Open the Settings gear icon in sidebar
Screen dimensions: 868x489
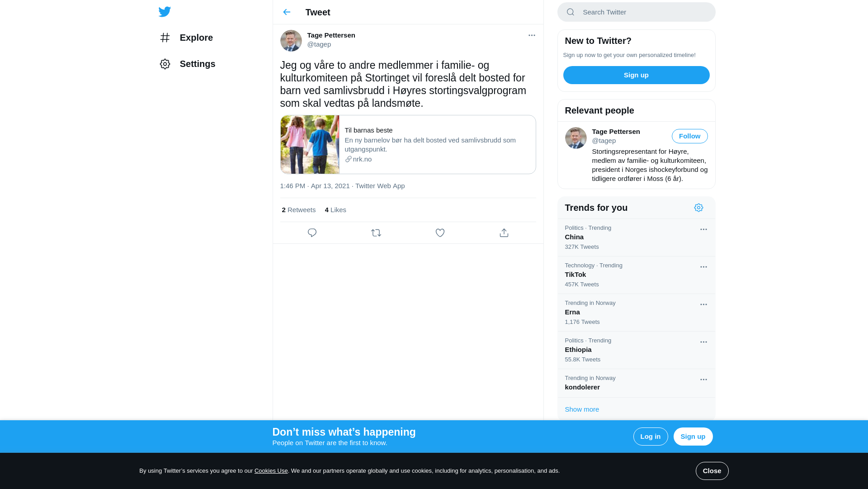click(x=165, y=64)
